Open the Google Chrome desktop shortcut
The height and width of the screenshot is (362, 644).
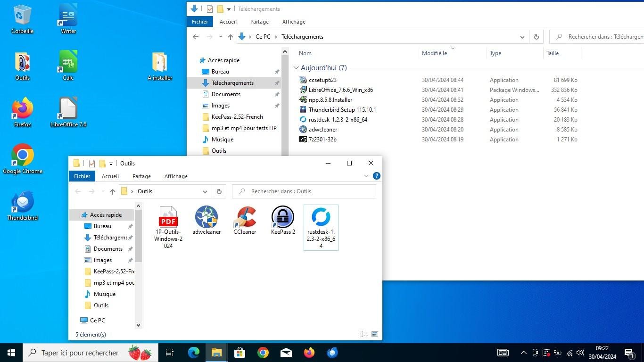(x=23, y=159)
